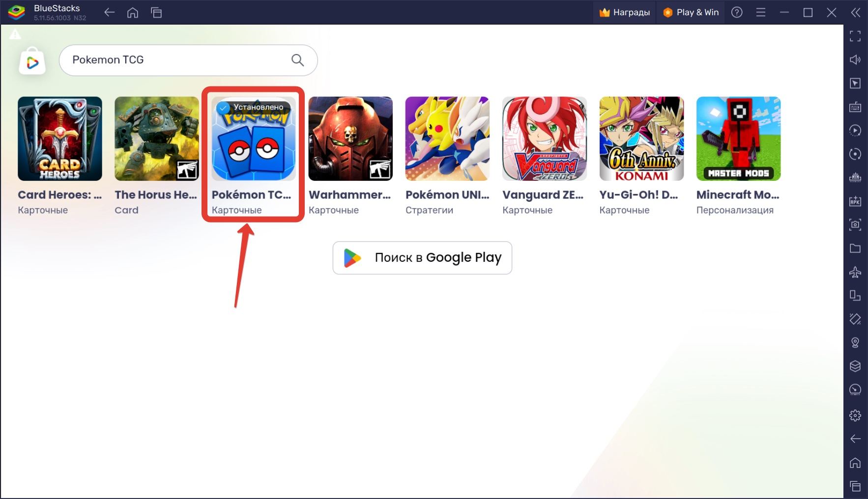Show recent apps via the title bar icon
This screenshot has width=868, height=499.
click(x=156, y=12)
